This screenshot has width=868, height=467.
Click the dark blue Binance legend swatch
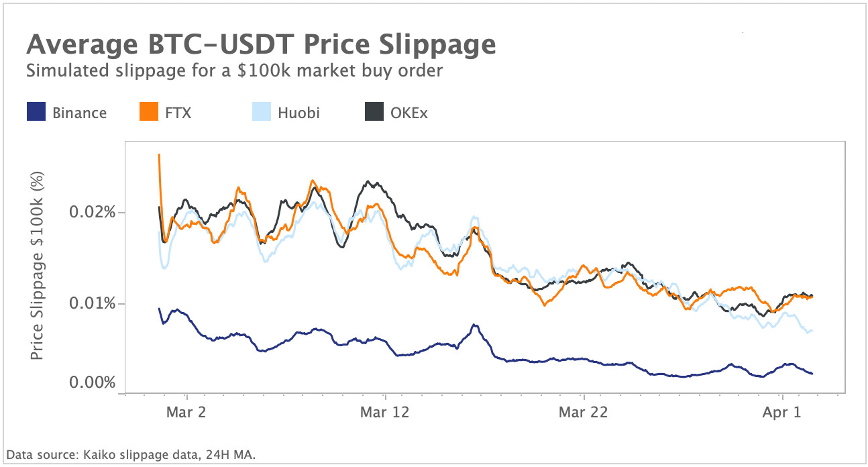click(36, 112)
